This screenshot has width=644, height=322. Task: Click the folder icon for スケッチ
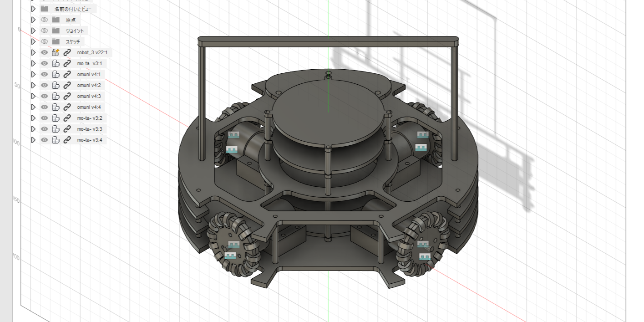pos(56,41)
